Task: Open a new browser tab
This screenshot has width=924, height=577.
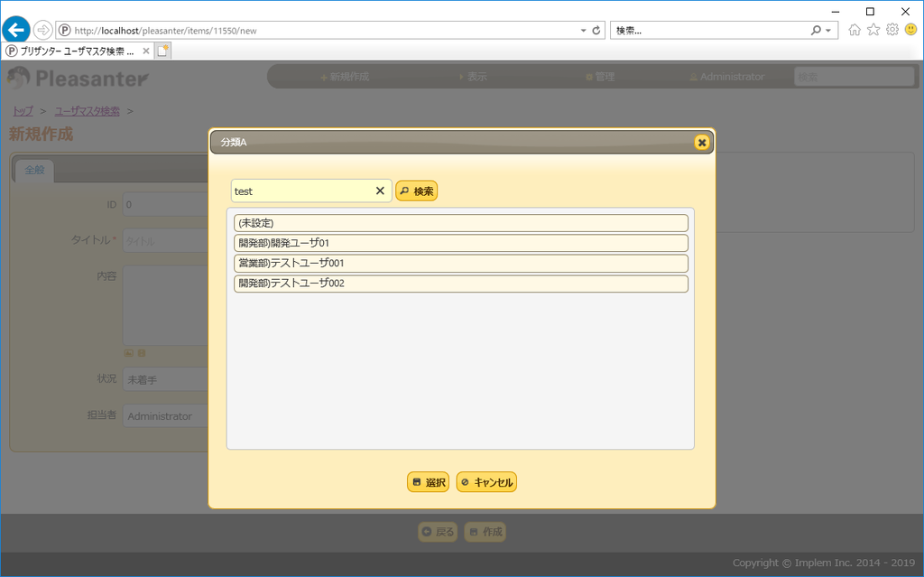Action: [x=163, y=51]
